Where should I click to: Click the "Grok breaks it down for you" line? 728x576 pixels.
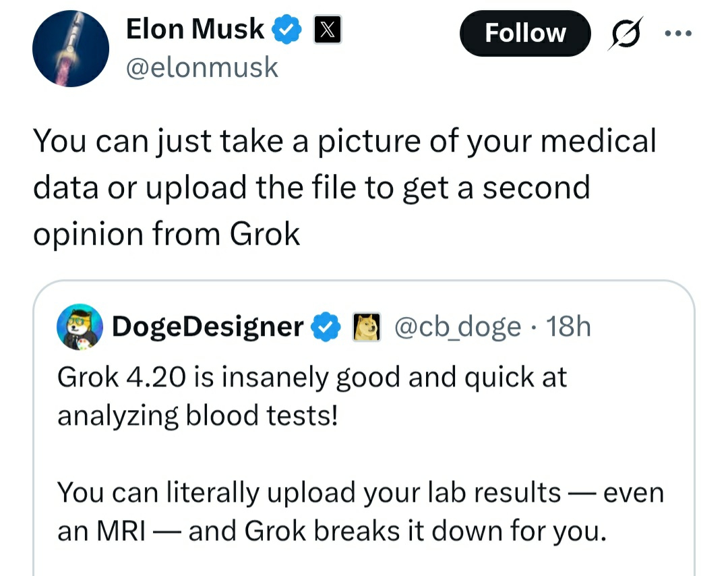(x=425, y=531)
